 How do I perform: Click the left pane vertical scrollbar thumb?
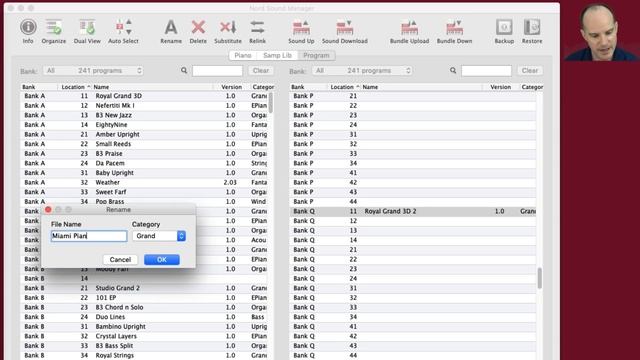[x=271, y=103]
